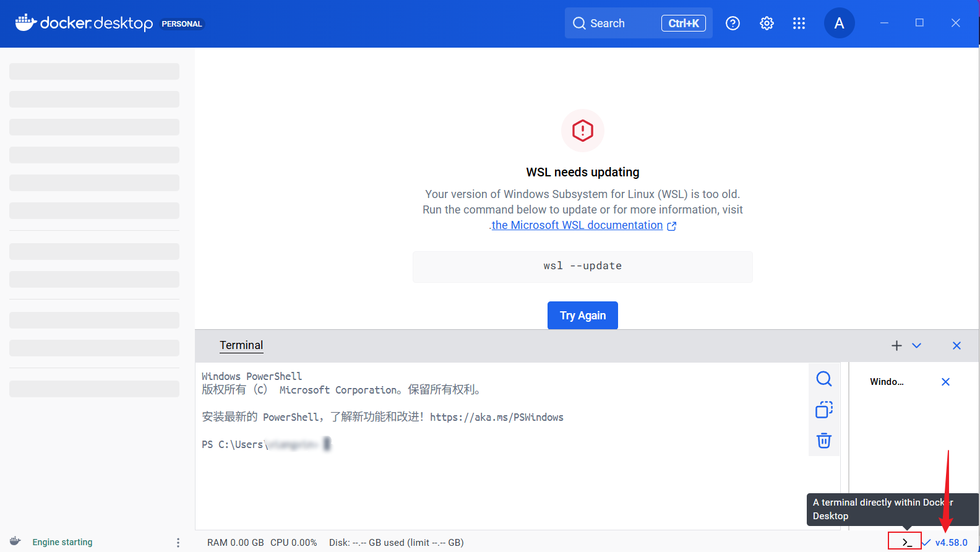980x552 pixels.
Task: Focus the Search field in the header
Action: pyautogui.click(x=638, y=24)
